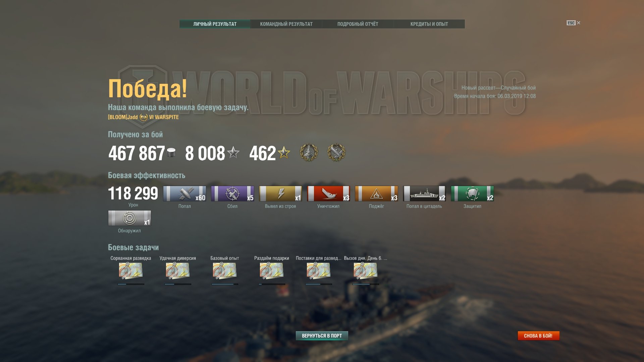
Task: Open the Командный результат tab
Action: (x=286, y=24)
